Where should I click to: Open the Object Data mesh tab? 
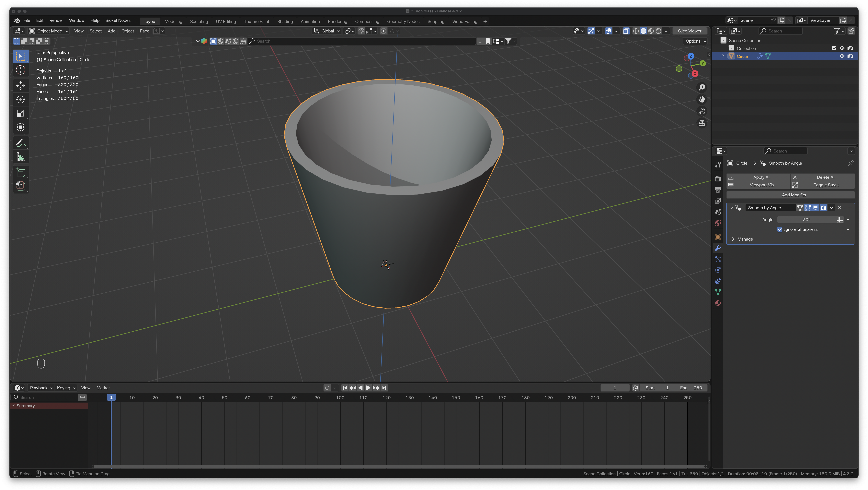tap(718, 292)
